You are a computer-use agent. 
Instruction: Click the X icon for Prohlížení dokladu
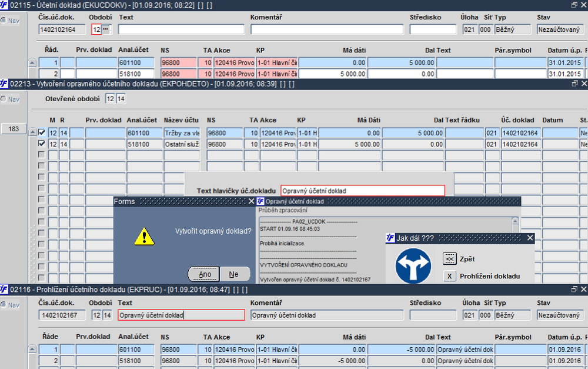click(449, 276)
